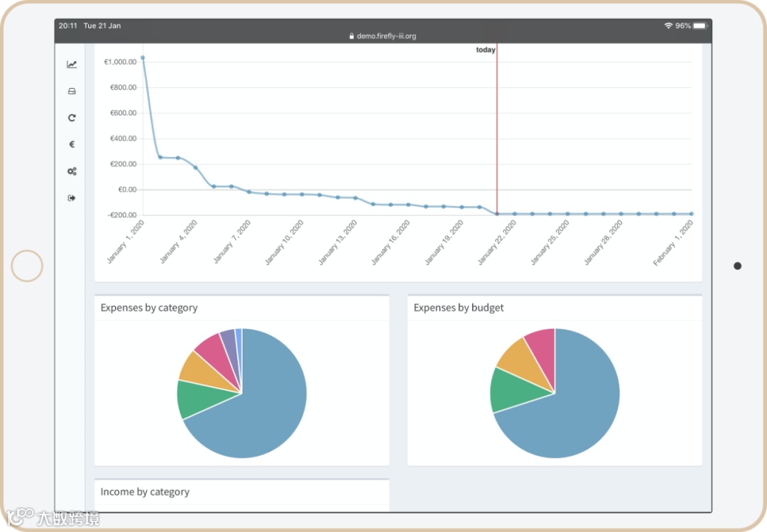Tap the 20:11 clock in status bar
The height and width of the screenshot is (532, 767).
coord(68,26)
